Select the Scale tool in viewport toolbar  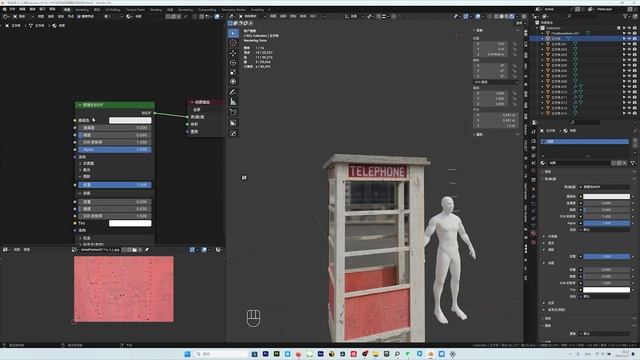[233, 72]
